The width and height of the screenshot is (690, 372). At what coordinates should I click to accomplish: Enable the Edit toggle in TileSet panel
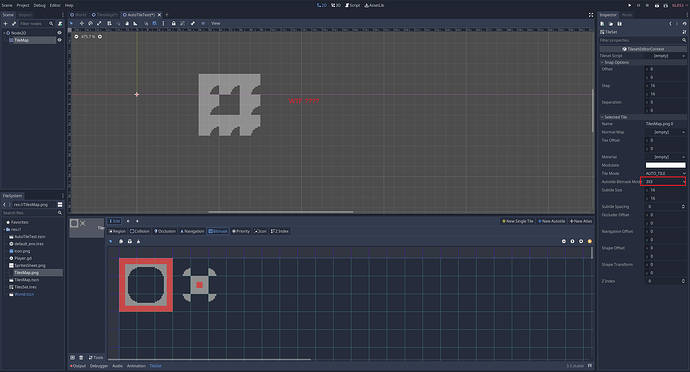tap(115, 221)
